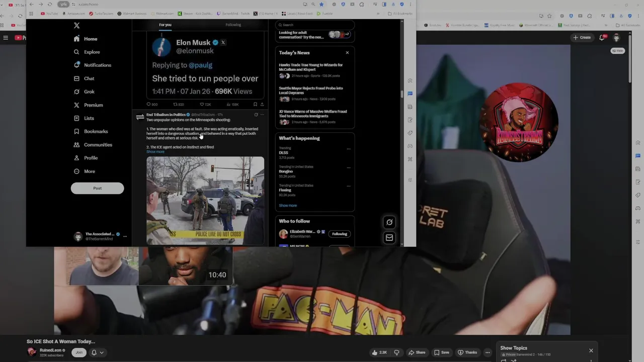Close the Today's News panel
This screenshot has height=362, width=644.
347,53
